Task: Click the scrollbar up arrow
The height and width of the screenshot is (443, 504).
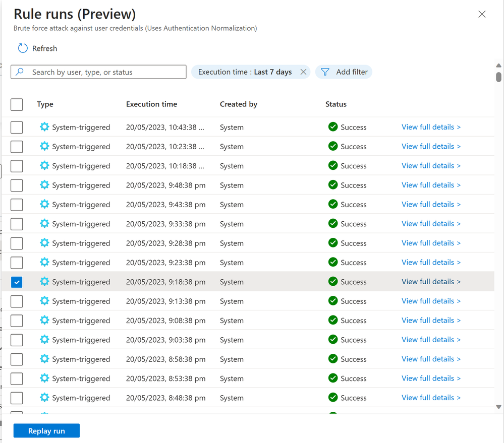Action: tap(498, 66)
